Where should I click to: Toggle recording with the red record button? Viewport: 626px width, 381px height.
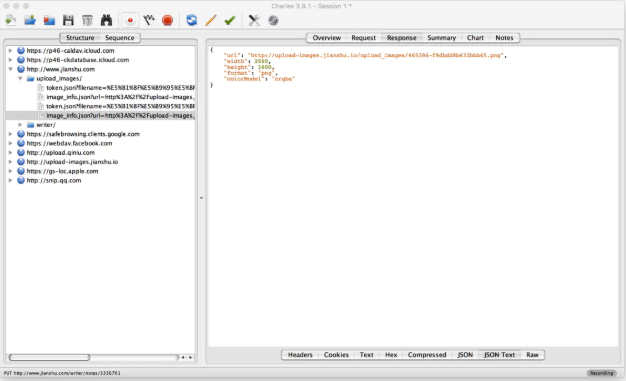coord(130,20)
